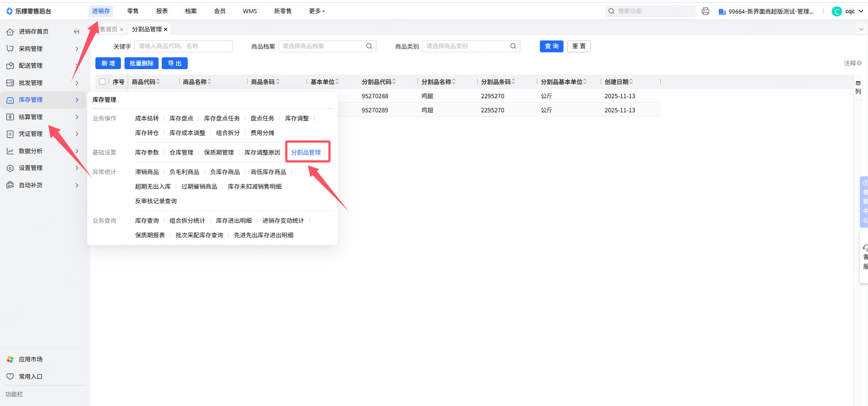This screenshot has width=868, height=406.
Task: Open the 档案 top menu
Action: pos(191,11)
